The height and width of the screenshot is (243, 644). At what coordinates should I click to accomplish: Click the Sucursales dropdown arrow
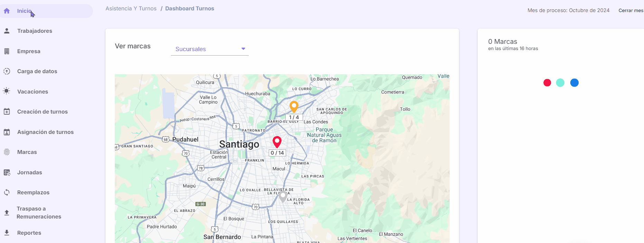(x=243, y=49)
